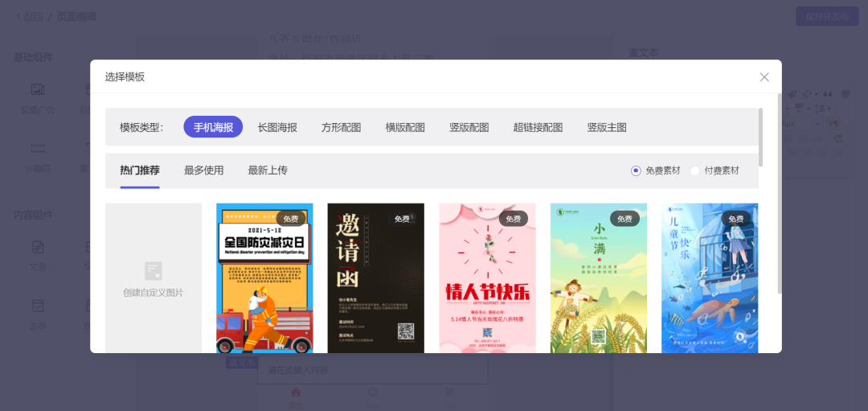Click the line spacing icon in background editor
Viewport: 868px width, 411px height.
[821, 108]
